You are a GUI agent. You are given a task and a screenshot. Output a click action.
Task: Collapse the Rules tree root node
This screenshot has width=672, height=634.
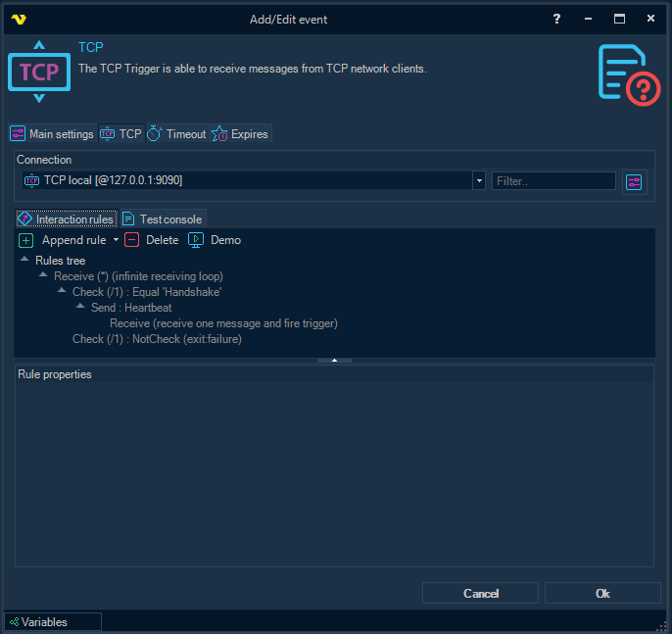pyautogui.click(x=24, y=261)
